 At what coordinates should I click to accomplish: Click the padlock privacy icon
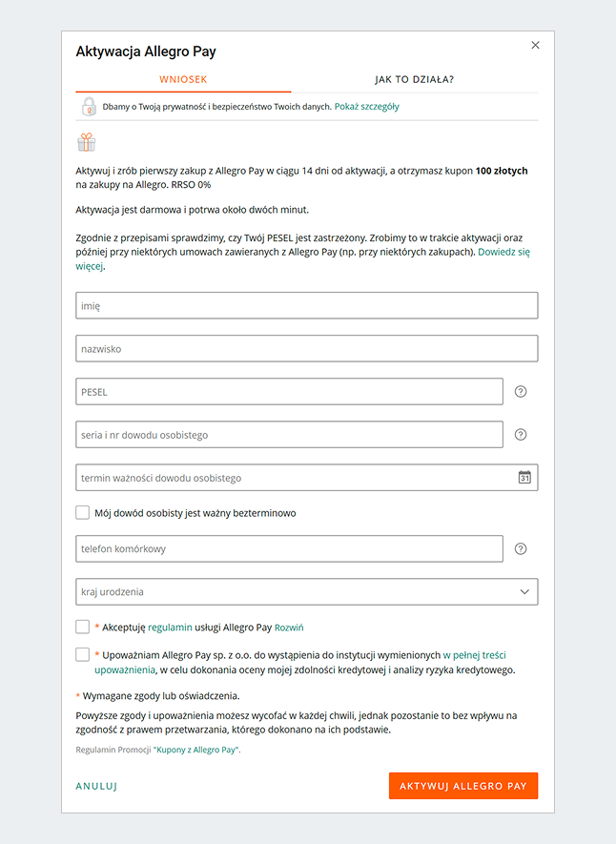pyautogui.click(x=88, y=107)
